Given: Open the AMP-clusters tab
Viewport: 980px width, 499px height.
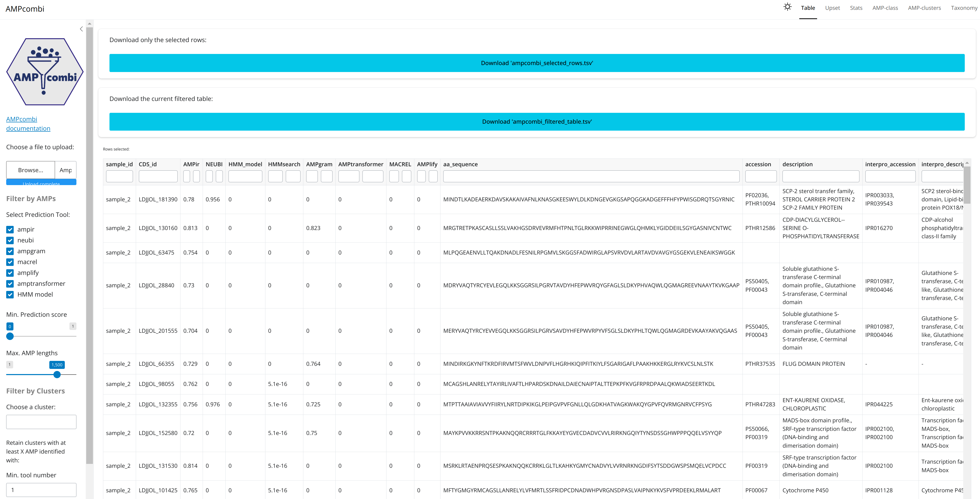Looking at the screenshot, I should 924,8.
